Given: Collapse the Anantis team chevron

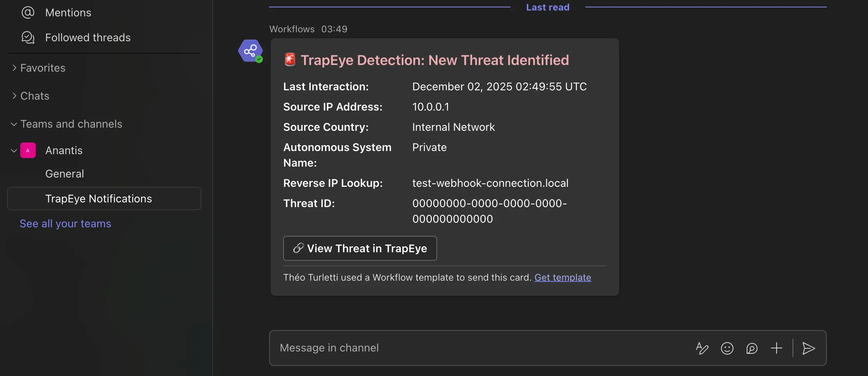Looking at the screenshot, I should click(14, 150).
